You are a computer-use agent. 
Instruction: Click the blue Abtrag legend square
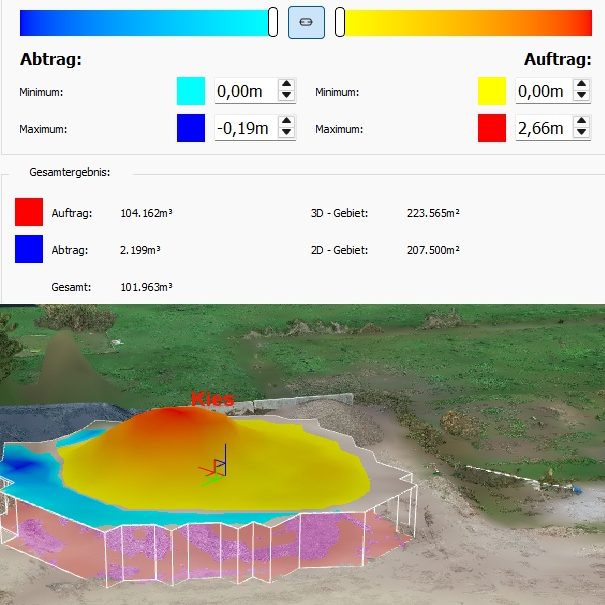tap(29, 249)
